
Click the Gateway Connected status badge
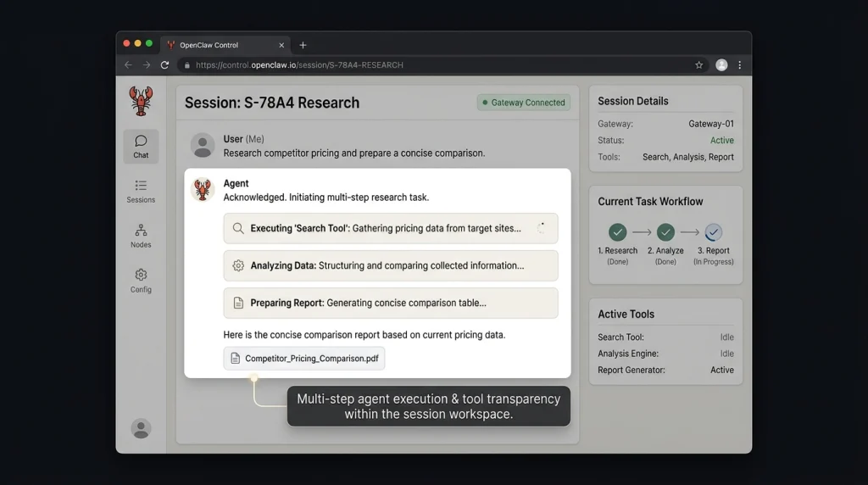click(x=524, y=103)
